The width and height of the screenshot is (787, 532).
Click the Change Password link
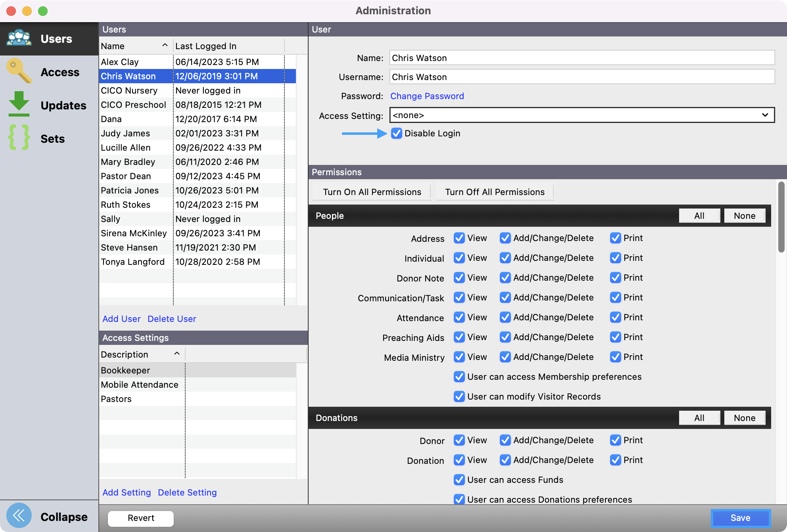tap(427, 96)
